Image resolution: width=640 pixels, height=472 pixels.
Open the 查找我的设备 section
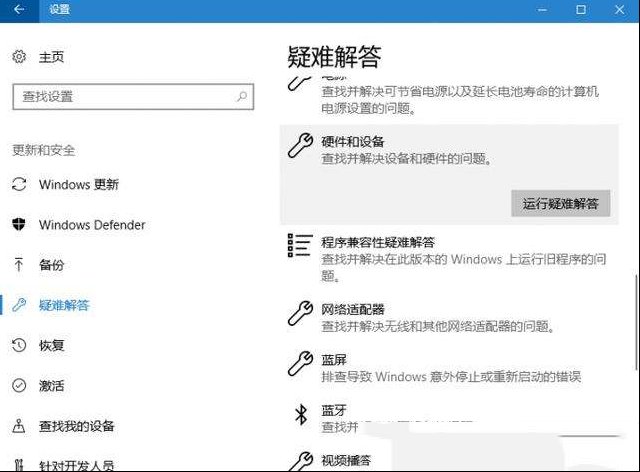tap(77, 426)
